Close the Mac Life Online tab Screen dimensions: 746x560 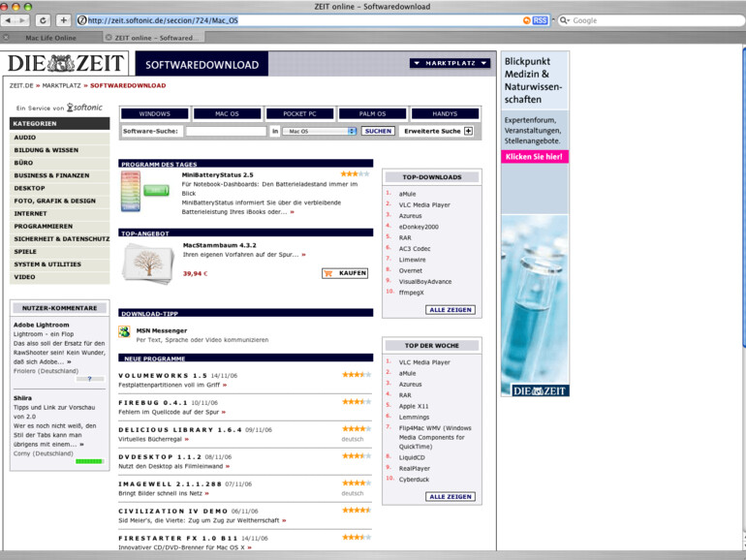point(6,37)
